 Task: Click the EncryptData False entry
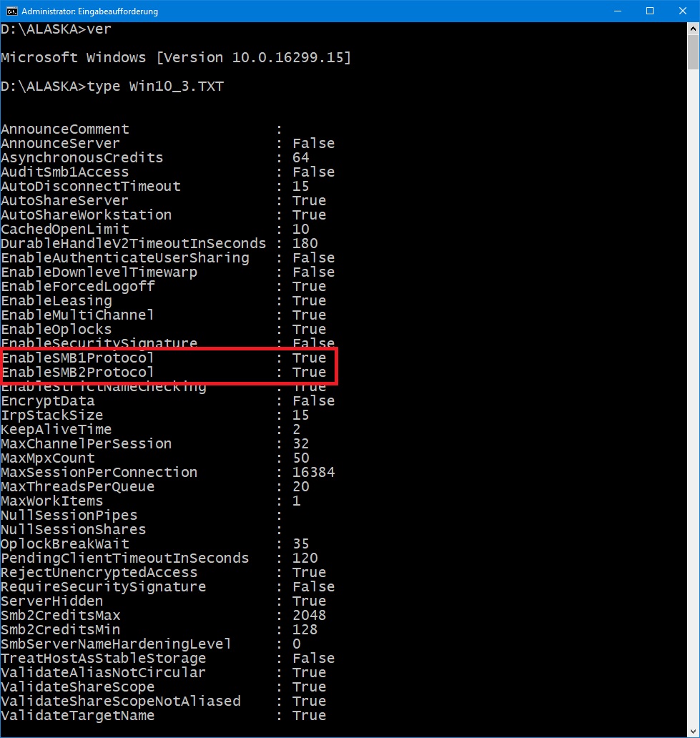tap(312, 400)
